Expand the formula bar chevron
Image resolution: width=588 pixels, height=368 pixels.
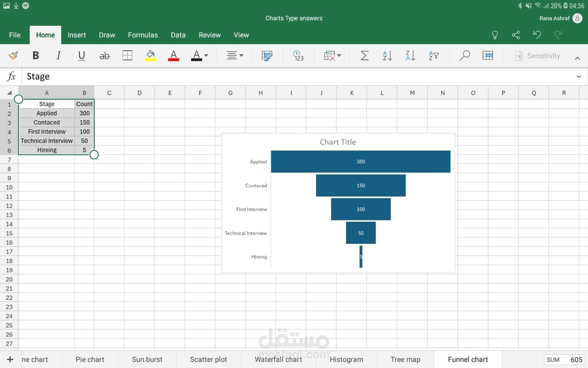578,76
